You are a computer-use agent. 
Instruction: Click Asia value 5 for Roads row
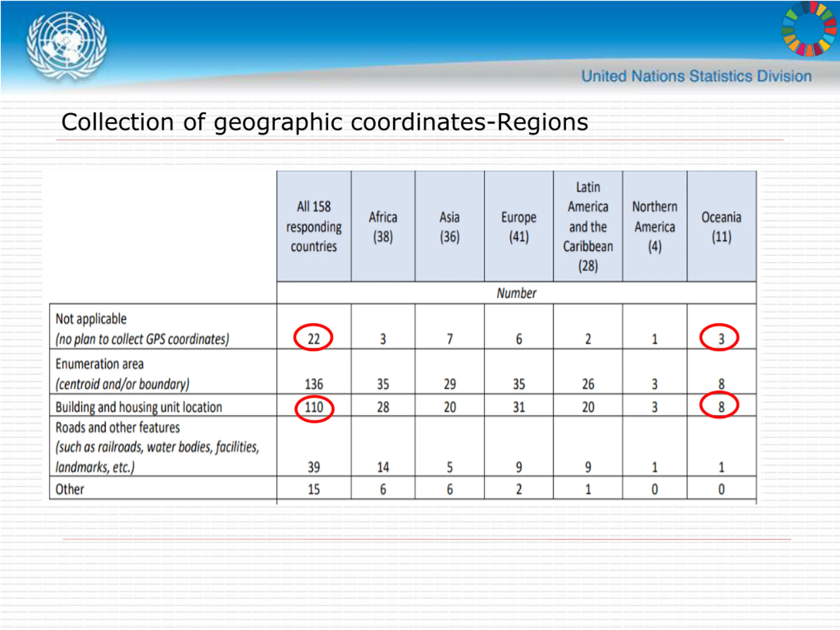click(x=450, y=467)
